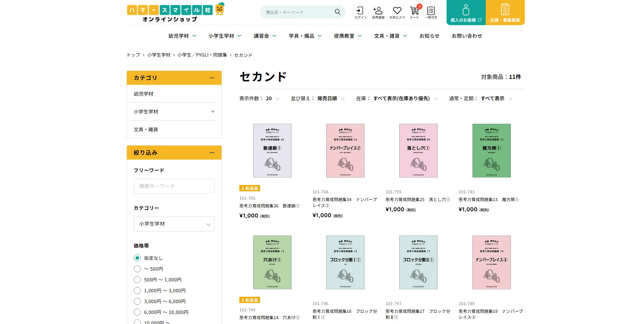
Task: Open product link 思考力育成問題集34 ナンバープレイス②
Action: coord(345,202)
